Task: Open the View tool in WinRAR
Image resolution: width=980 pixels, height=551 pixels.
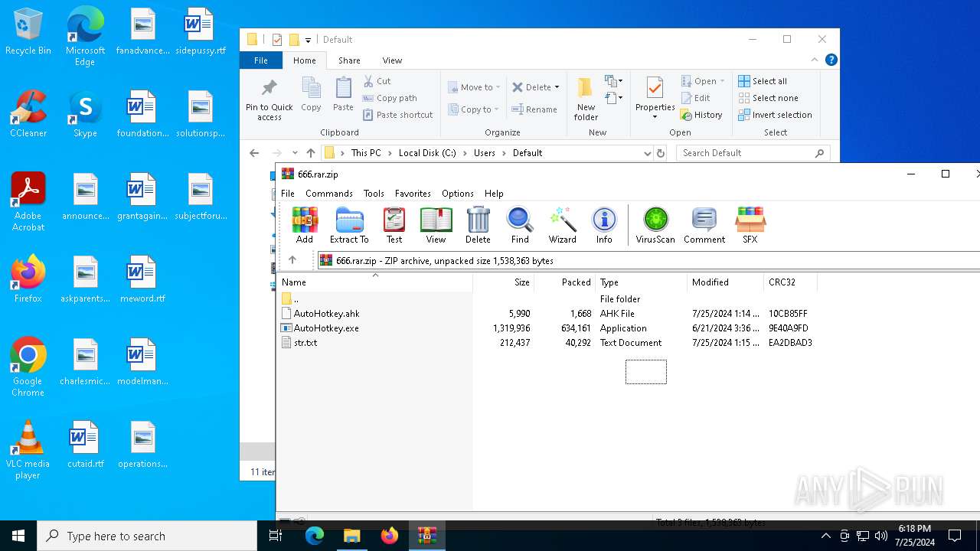Action: (436, 225)
